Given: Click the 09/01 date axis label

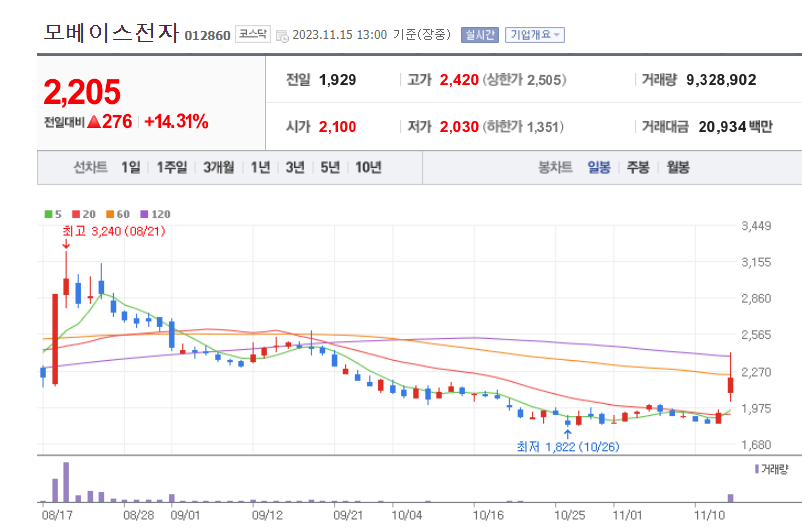Looking at the screenshot, I should point(185,515).
